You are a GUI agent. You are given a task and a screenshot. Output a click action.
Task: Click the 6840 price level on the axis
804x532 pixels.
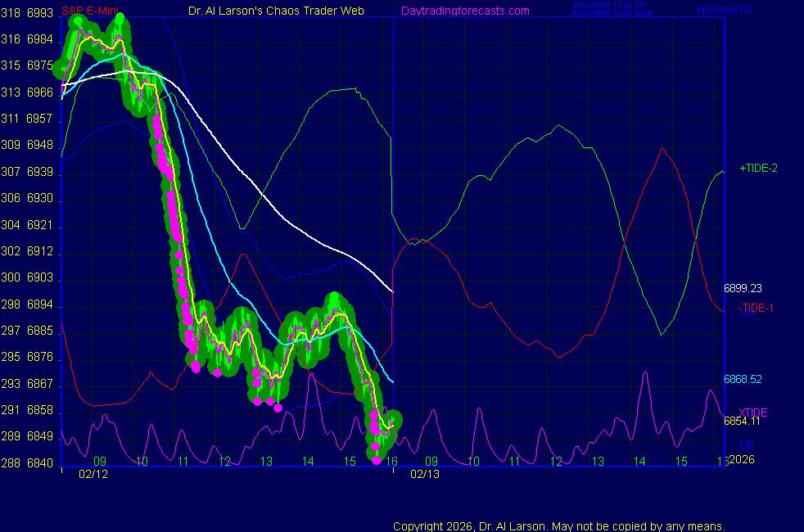40,463
